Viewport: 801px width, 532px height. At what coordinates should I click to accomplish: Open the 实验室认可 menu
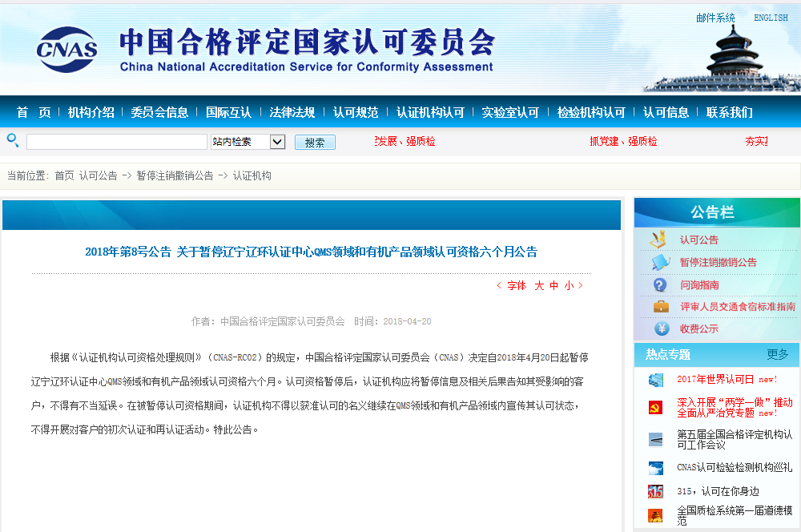click(510, 112)
